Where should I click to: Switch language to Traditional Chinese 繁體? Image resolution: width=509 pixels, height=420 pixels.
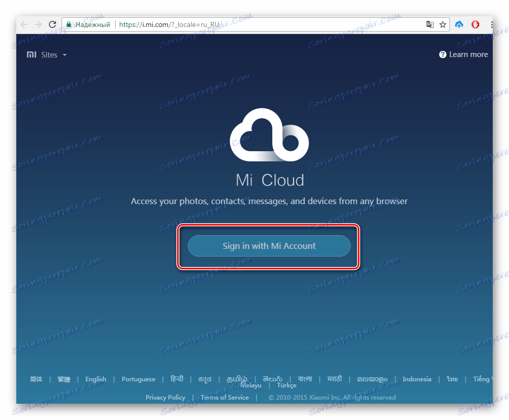pyautogui.click(x=64, y=379)
